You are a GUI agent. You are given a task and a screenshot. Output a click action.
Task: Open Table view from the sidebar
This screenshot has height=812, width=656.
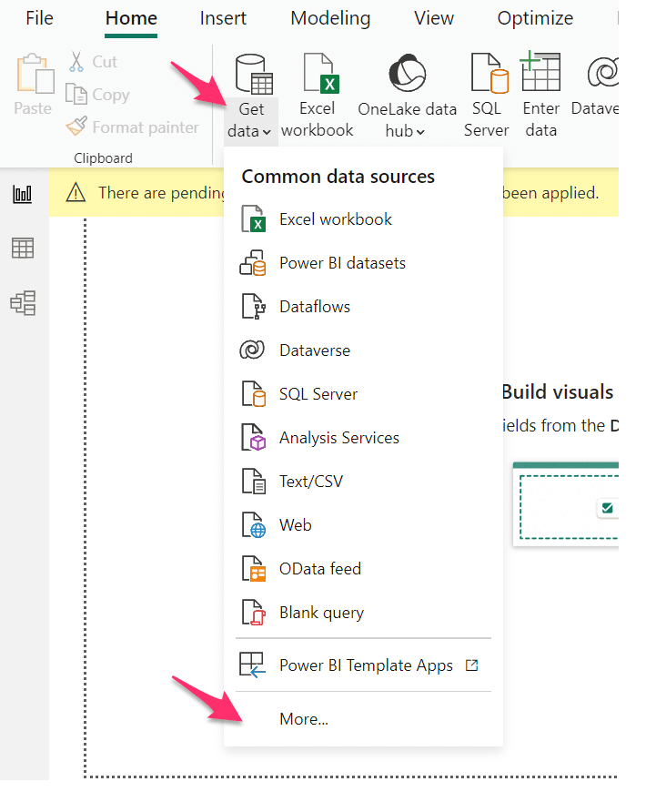pos(22,249)
